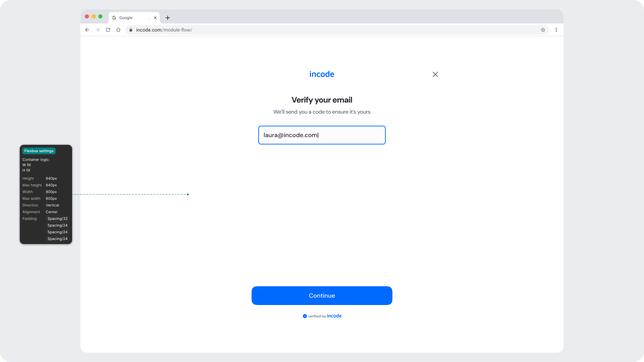
Task: Click the Direction value Vertical
Action: point(52,205)
